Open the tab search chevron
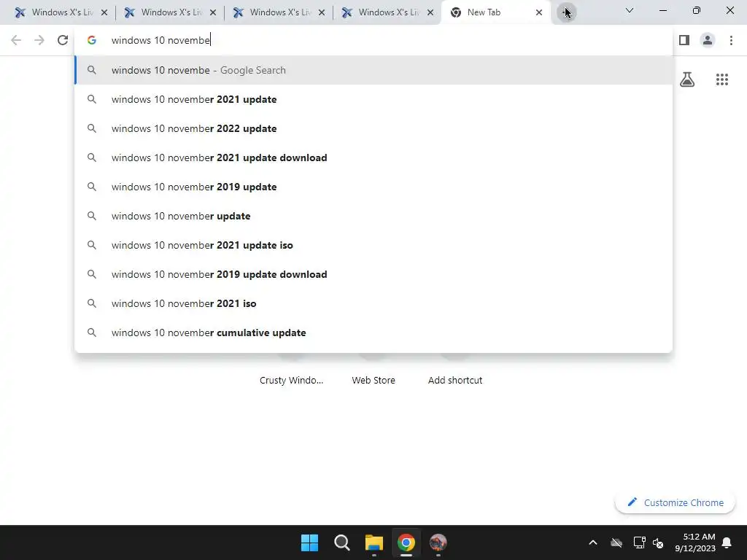The image size is (747, 560). pyautogui.click(x=630, y=10)
